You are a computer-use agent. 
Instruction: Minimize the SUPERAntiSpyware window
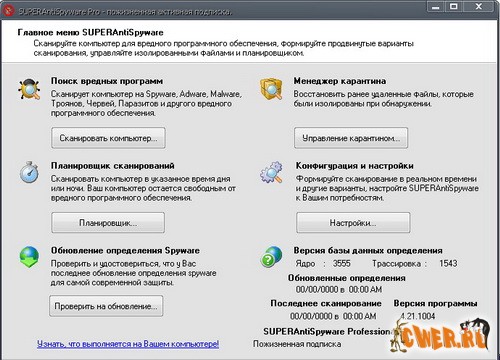point(436,7)
